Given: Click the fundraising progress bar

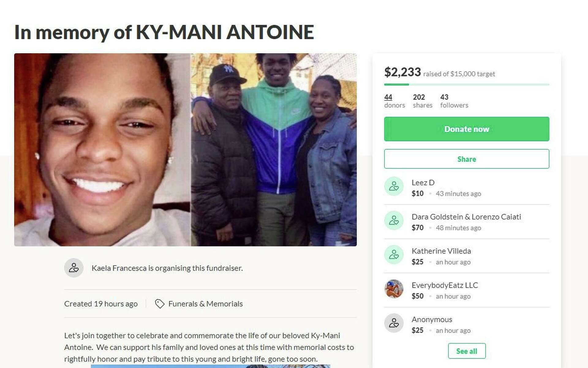Looking at the screenshot, I should coord(466,84).
